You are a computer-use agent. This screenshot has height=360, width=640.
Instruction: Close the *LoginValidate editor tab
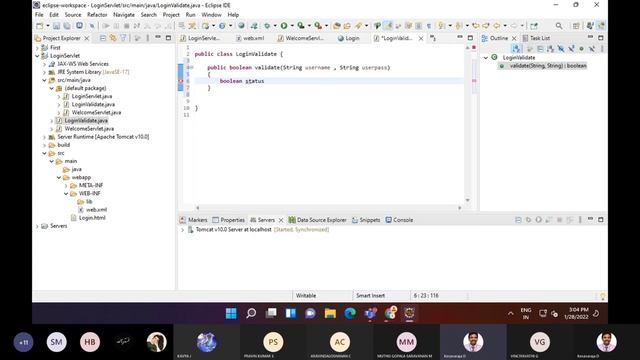point(421,38)
